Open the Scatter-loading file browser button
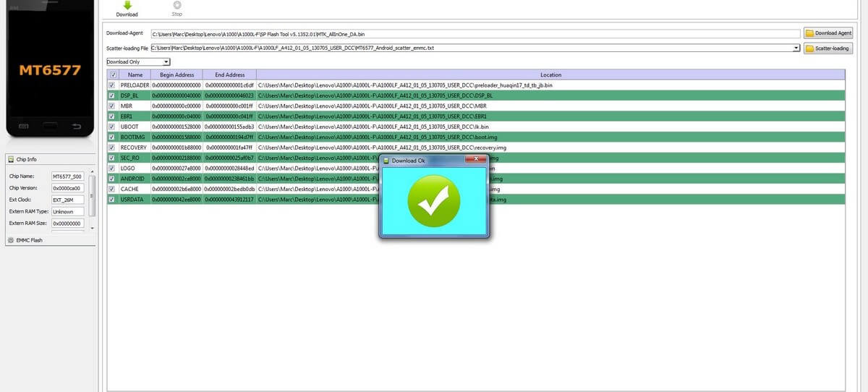Image resolution: width=868 pixels, height=392 pixels. (x=828, y=48)
